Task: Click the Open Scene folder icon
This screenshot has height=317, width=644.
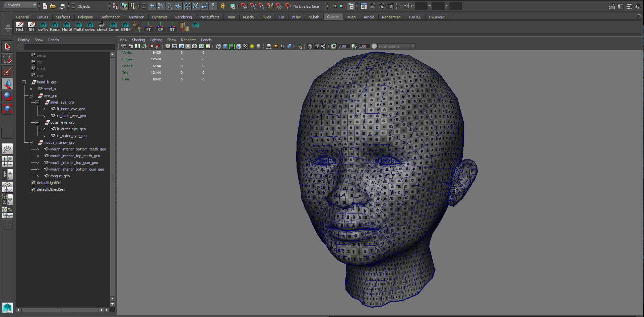Action: point(53,6)
